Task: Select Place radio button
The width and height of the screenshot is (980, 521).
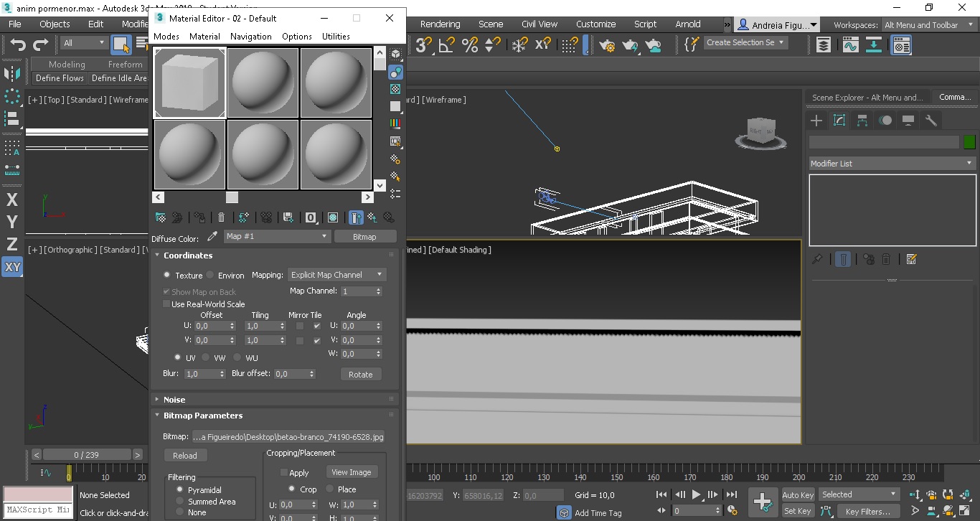Action: point(330,489)
